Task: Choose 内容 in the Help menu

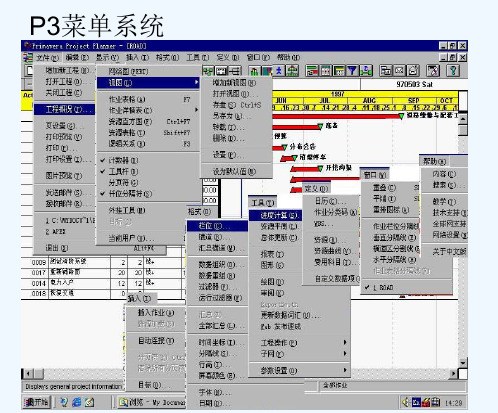Action: [x=444, y=174]
